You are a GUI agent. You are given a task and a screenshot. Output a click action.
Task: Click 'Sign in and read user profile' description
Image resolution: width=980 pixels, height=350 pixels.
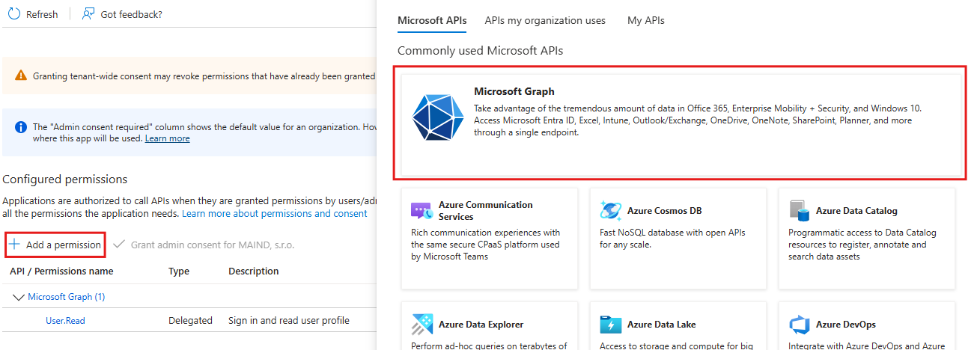[289, 320]
